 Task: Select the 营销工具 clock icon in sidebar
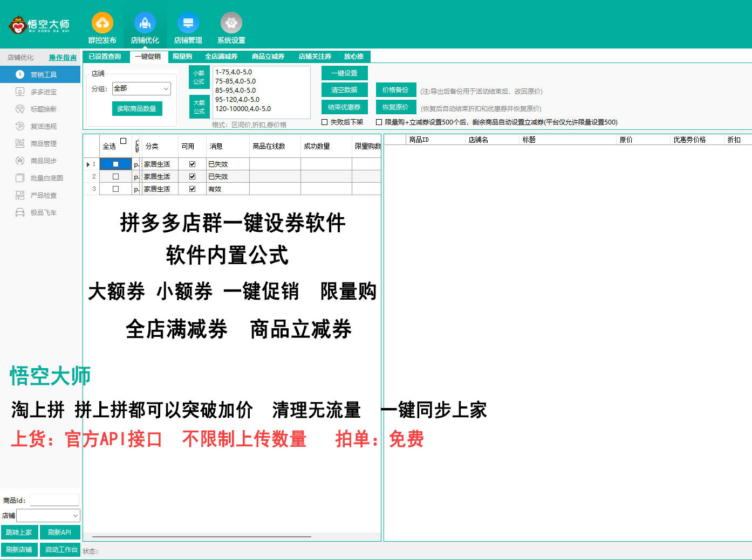point(20,74)
